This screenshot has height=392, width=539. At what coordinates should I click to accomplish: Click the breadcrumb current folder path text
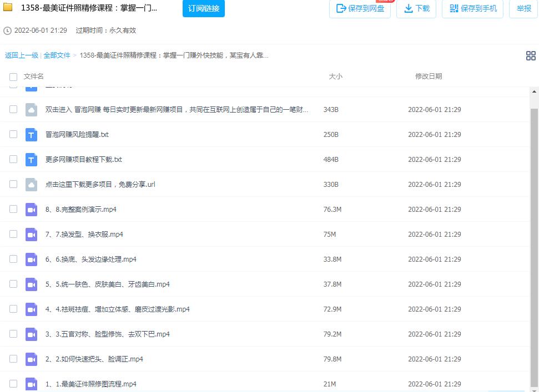click(174, 55)
